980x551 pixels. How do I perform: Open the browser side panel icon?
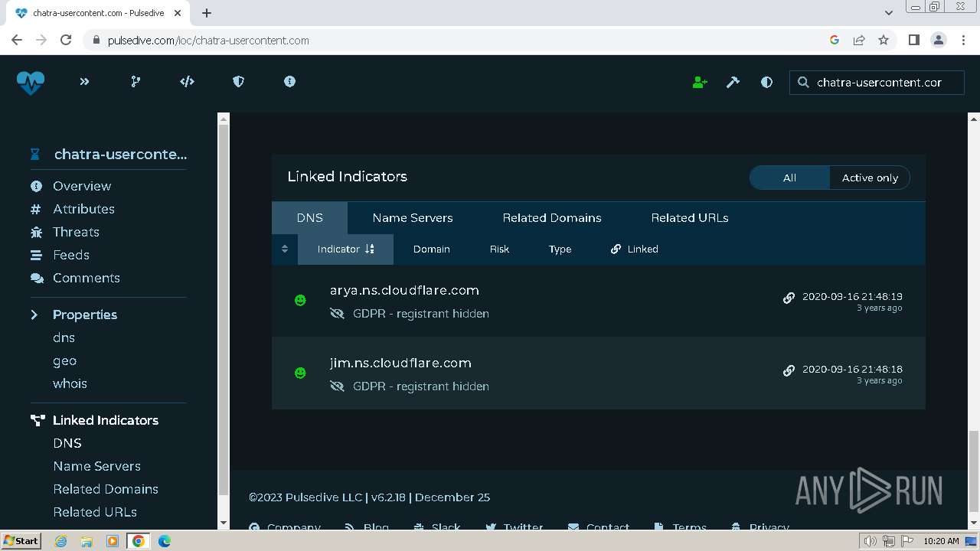click(913, 40)
